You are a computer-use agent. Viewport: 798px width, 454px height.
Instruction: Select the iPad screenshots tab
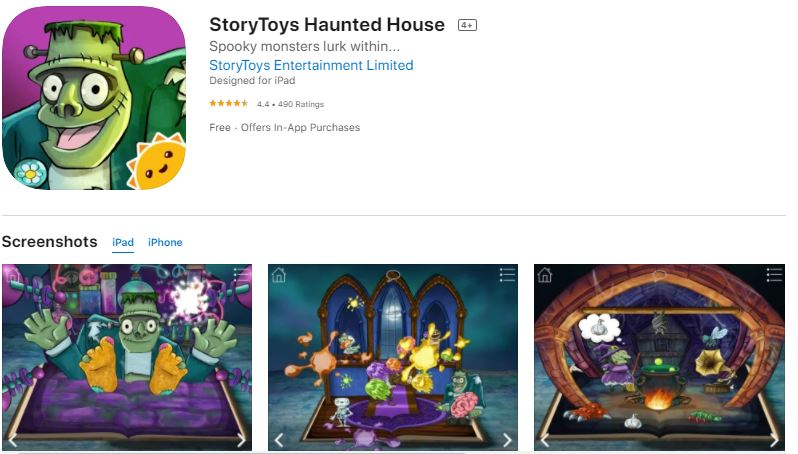[123, 242]
